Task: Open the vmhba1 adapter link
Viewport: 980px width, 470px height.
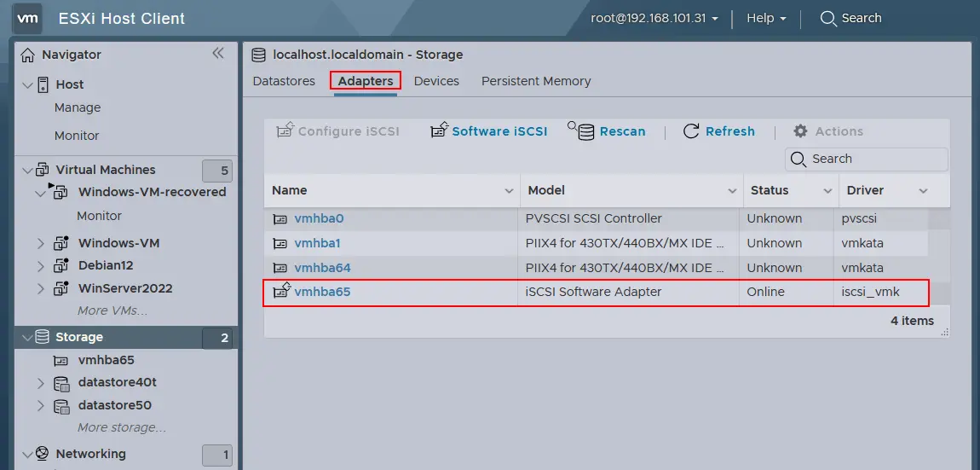Action: coord(317,243)
